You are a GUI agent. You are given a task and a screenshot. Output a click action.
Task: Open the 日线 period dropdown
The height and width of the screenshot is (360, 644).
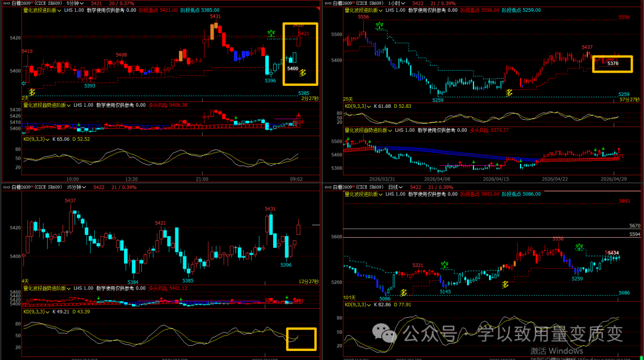(x=395, y=187)
